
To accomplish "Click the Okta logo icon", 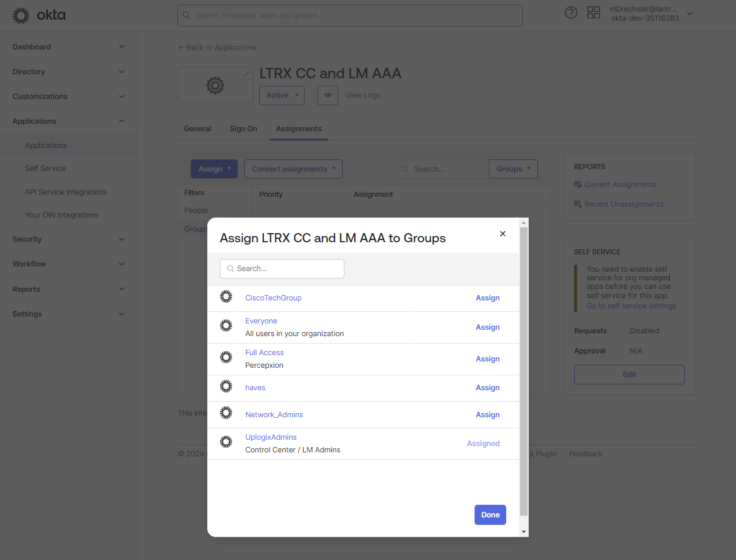I will (21, 16).
